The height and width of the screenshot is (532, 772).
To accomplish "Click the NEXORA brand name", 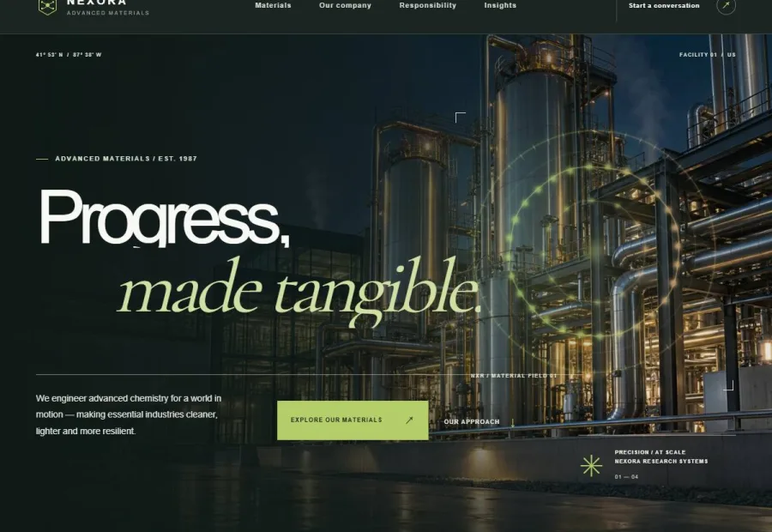I will pyautogui.click(x=96, y=3).
